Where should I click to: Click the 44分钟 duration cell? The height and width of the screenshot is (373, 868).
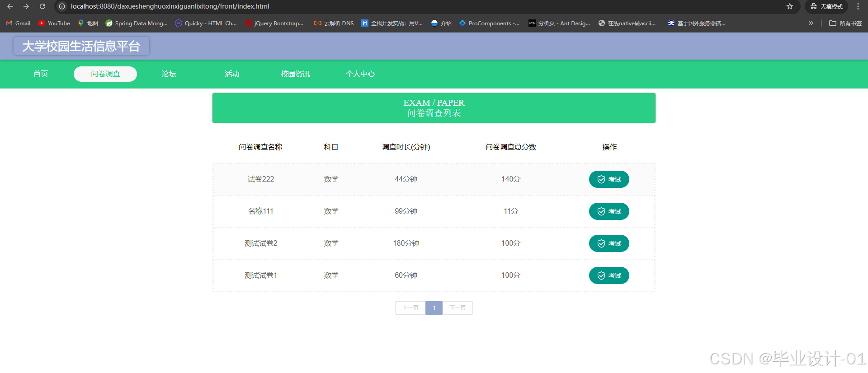[x=406, y=179]
